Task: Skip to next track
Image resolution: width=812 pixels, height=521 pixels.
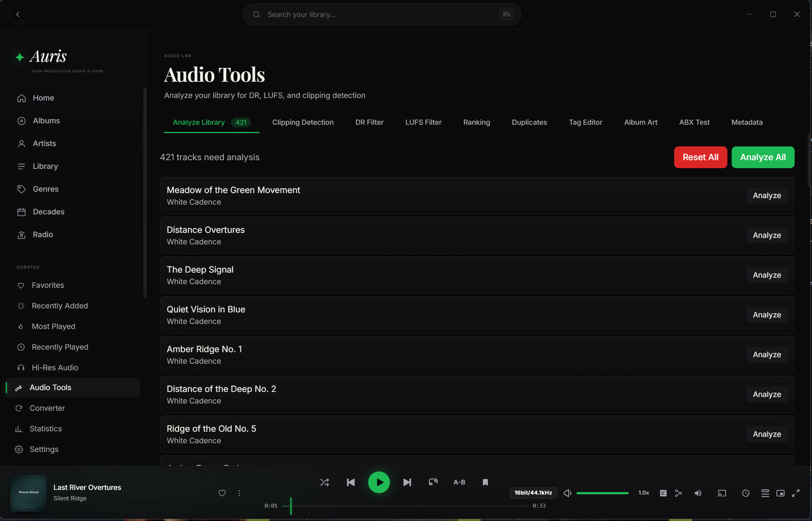Action: (x=407, y=482)
